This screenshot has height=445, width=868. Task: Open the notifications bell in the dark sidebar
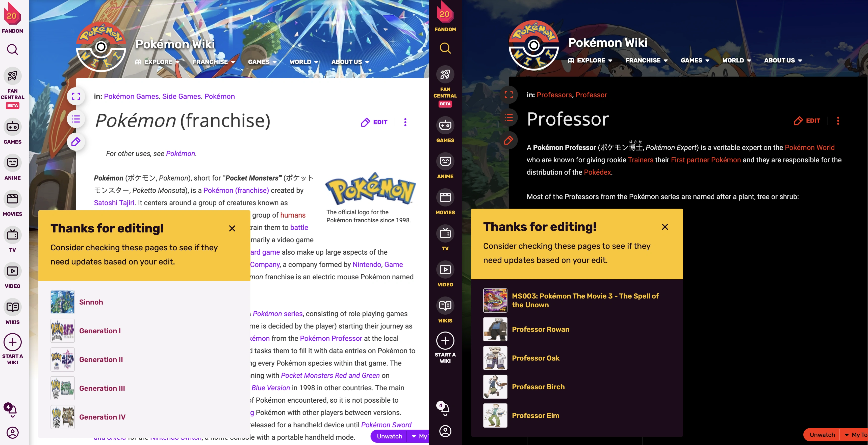(x=445, y=409)
